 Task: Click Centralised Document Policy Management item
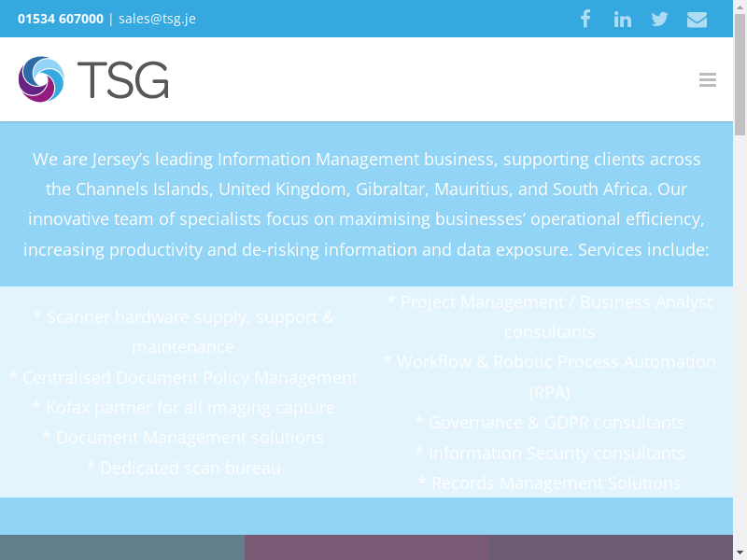(183, 378)
